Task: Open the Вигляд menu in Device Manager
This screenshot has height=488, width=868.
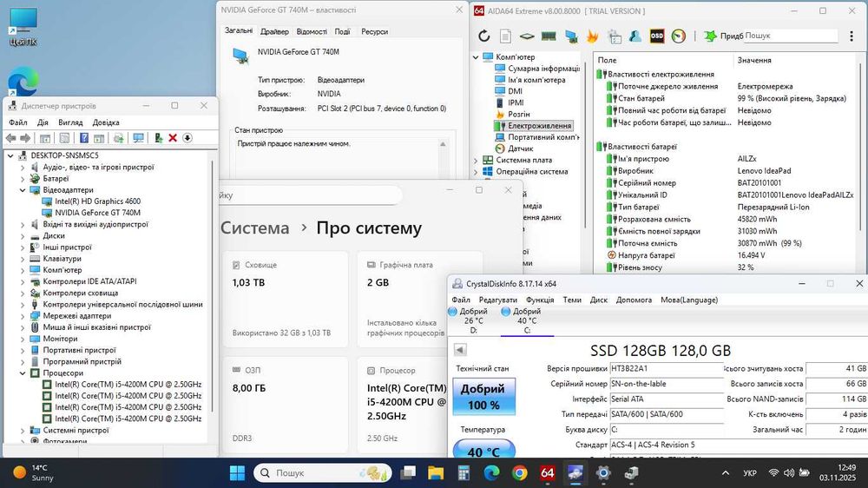Action: click(x=70, y=122)
